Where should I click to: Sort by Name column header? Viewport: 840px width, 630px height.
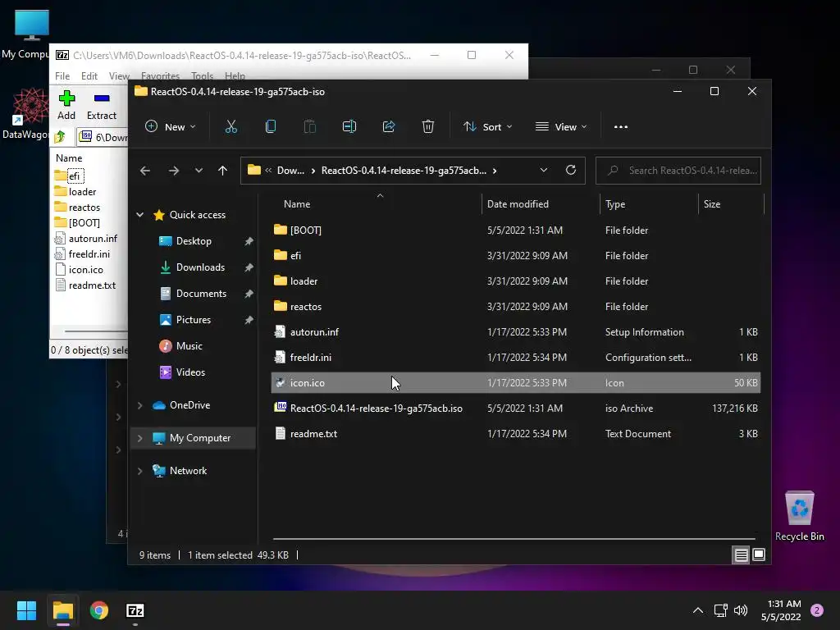pos(377,204)
